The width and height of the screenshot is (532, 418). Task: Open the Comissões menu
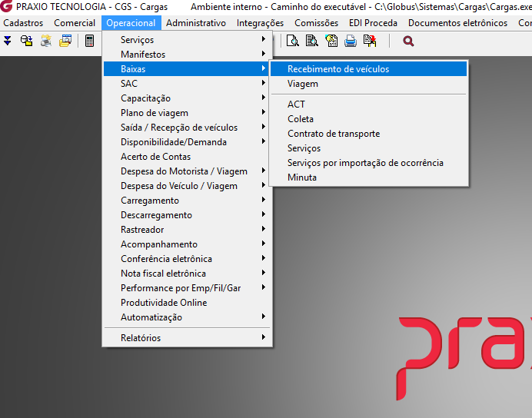click(316, 23)
